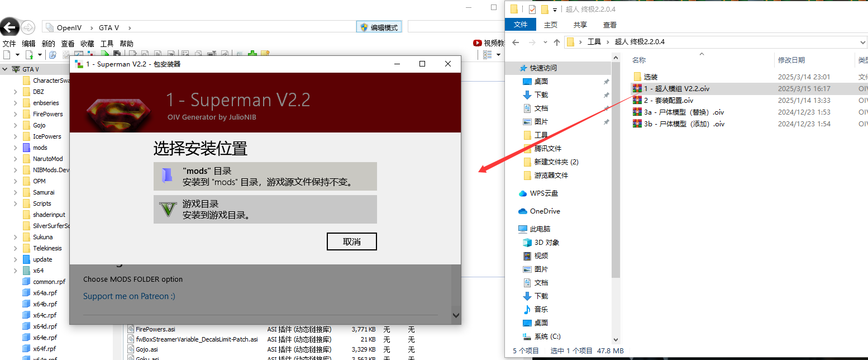Expand the mods folder in OpenIV tree

pyautogui.click(x=16, y=148)
